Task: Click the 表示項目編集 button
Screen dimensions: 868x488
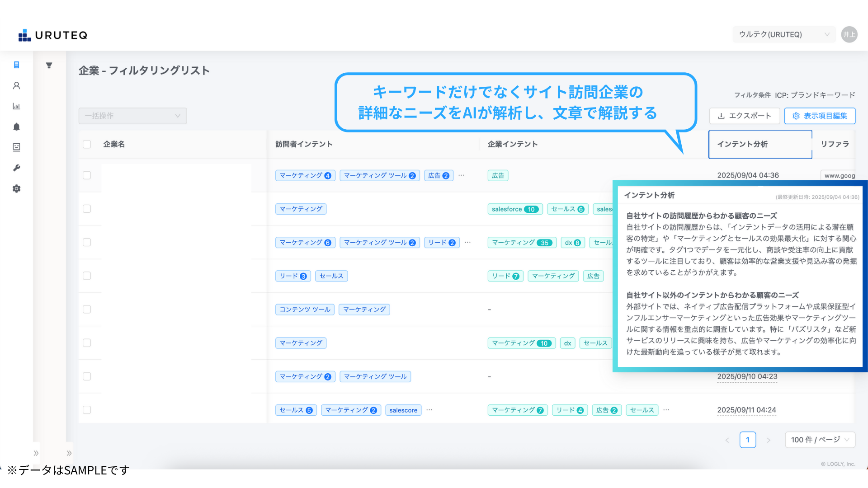Action: click(x=820, y=116)
